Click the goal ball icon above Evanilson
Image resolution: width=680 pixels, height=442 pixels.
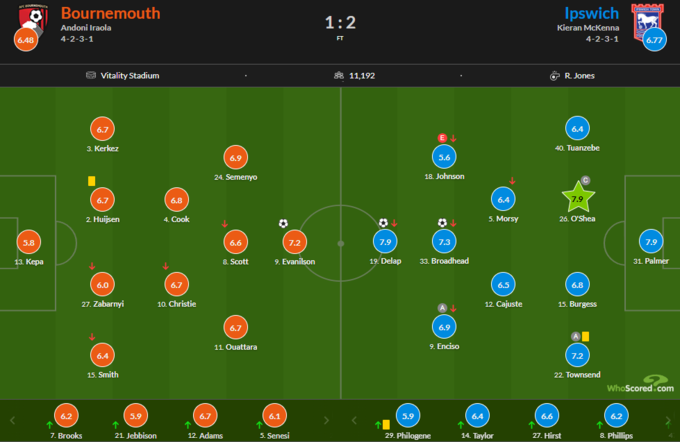coord(283,223)
